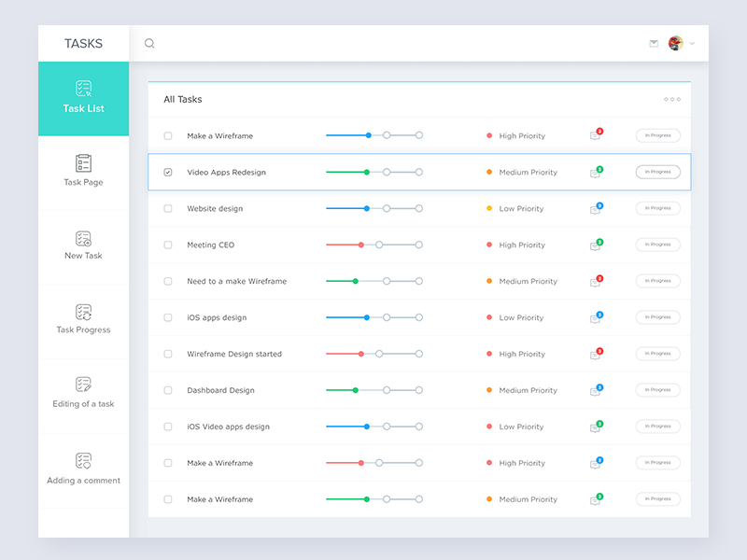Check the Website design task checkbox
The image size is (747, 560).
(x=168, y=208)
